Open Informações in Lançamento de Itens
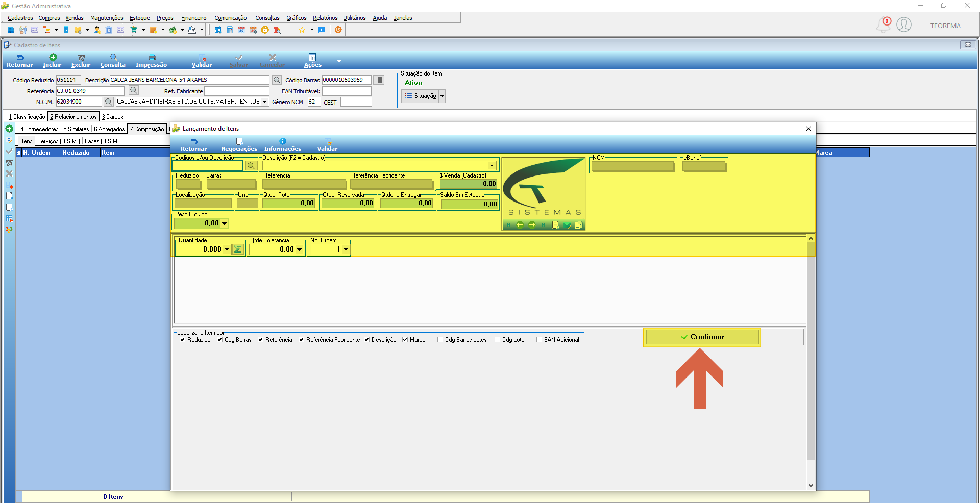Screen dimensions: 980x503 (x=283, y=145)
